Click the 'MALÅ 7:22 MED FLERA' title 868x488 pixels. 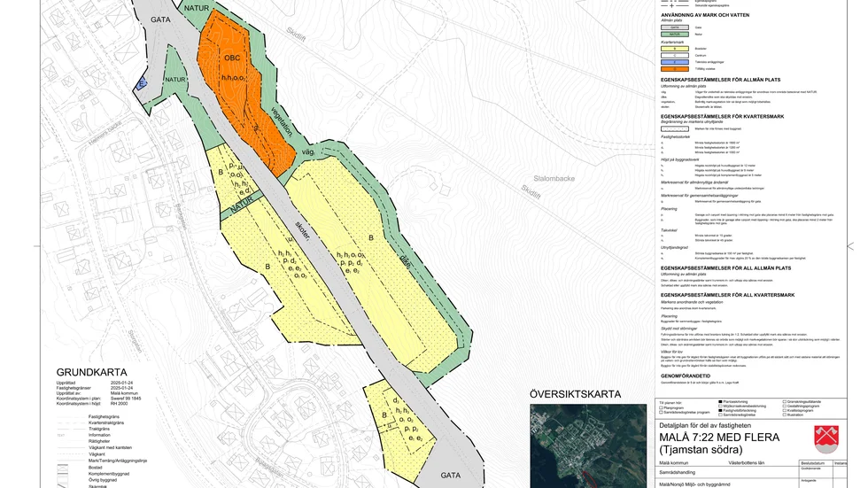point(719,438)
